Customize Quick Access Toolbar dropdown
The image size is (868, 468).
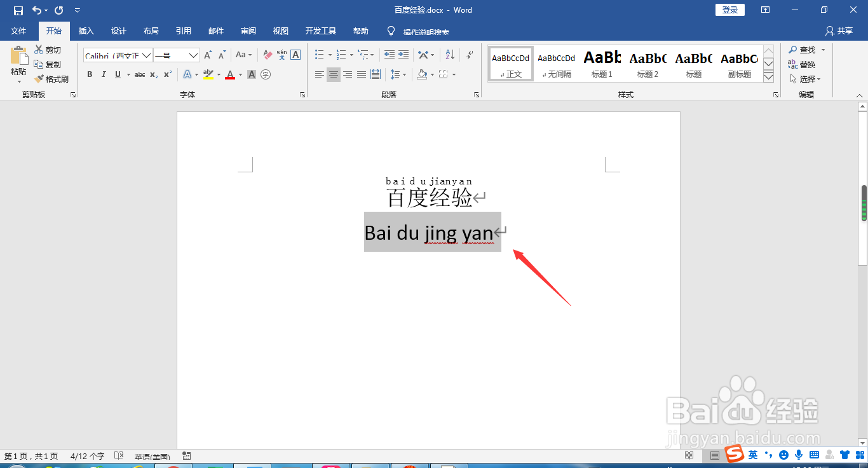point(78,10)
